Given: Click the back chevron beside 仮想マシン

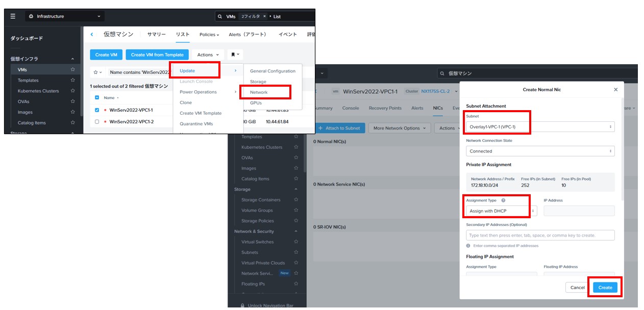Looking at the screenshot, I should point(92,35).
